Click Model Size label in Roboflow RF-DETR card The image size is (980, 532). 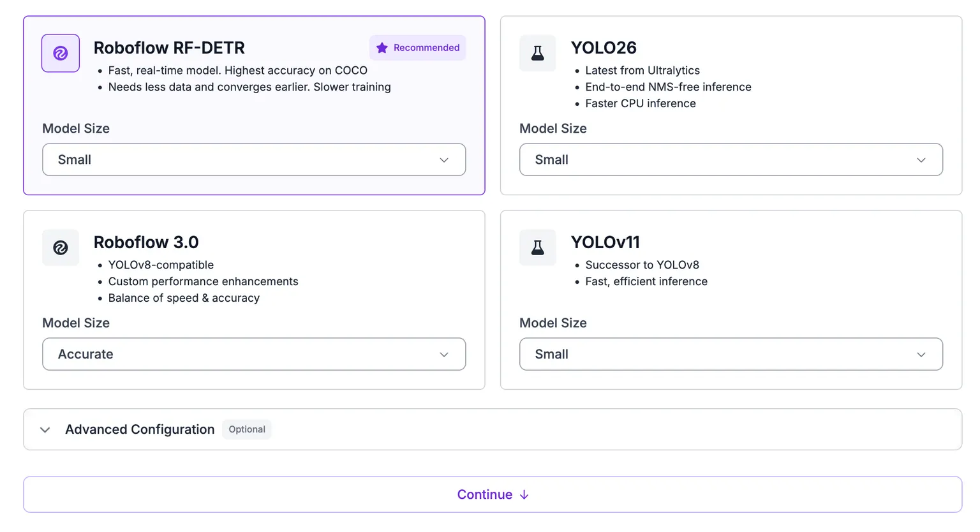(x=76, y=128)
